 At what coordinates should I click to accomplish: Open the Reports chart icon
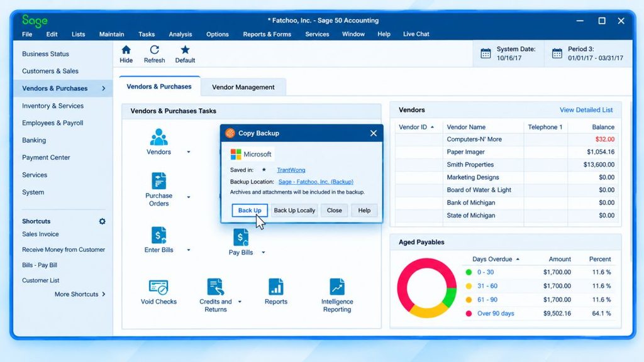pyautogui.click(x=276, y=287)
